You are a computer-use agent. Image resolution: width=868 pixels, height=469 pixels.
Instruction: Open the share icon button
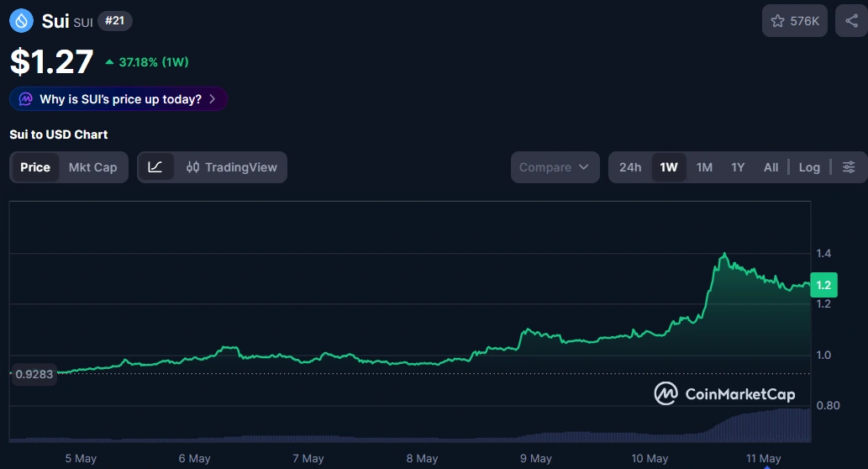[851, 21]
